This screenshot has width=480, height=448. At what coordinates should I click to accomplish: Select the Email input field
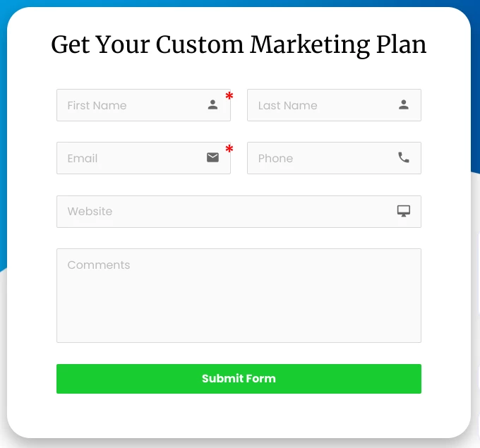[x=134, y=158]
